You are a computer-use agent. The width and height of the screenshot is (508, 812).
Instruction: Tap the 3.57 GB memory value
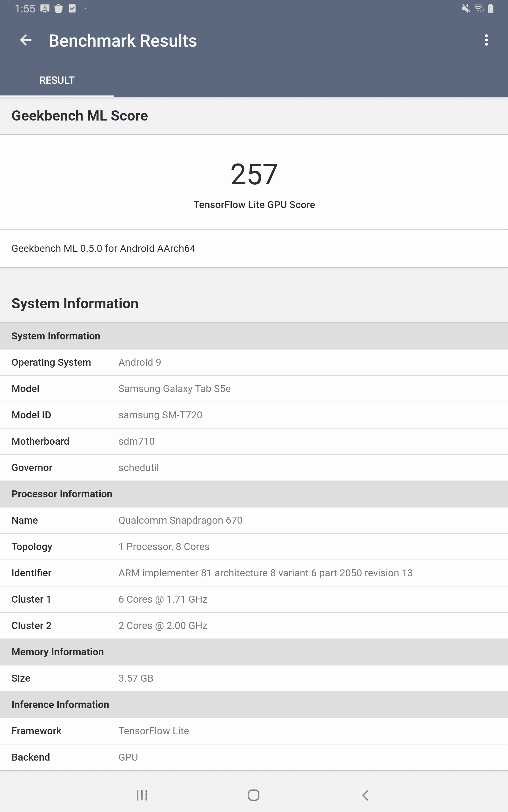136,678
